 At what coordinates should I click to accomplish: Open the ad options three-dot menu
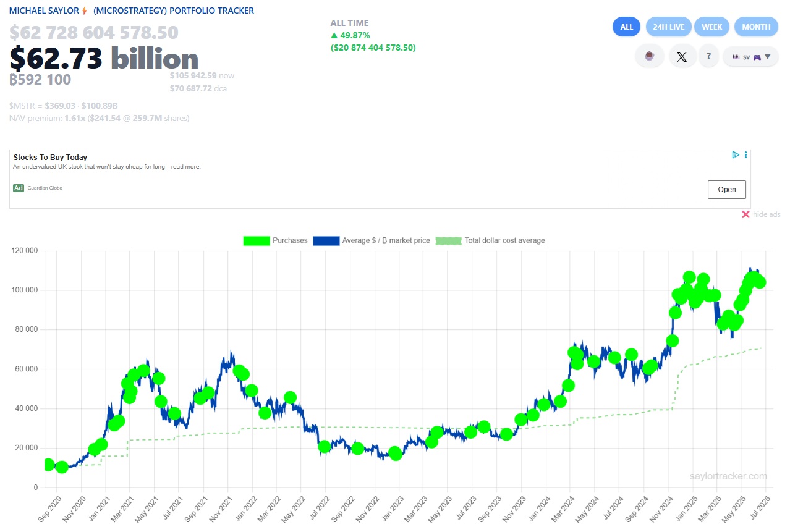pos(746,155)
